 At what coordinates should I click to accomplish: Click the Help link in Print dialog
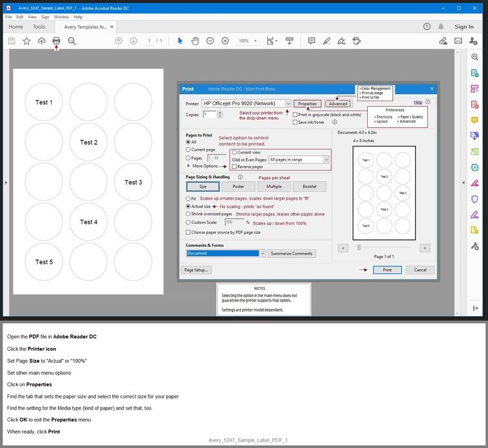point(418,102)
